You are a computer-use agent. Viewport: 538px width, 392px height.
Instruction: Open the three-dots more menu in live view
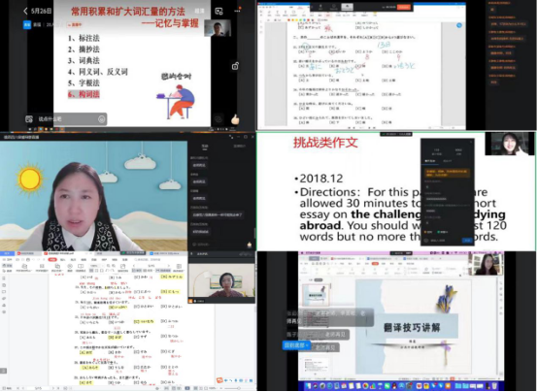pyautogui.click(x=237, y=11)
